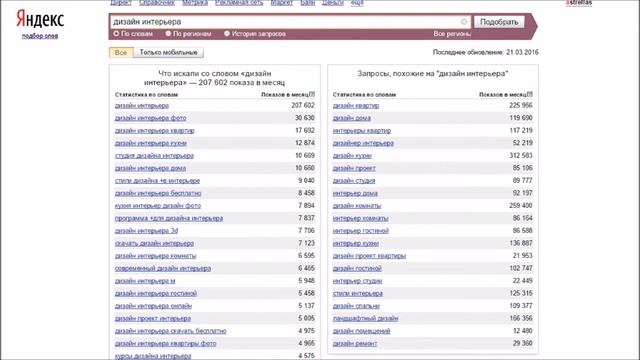Open 'стили интерьера' similar query link
Viewport: 640px width, 360px height.
pos(358,293)
